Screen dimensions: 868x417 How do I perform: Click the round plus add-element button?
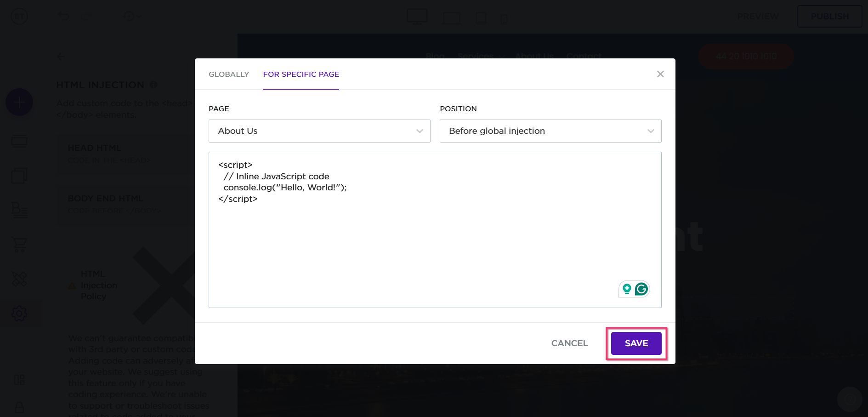(19, 102)
